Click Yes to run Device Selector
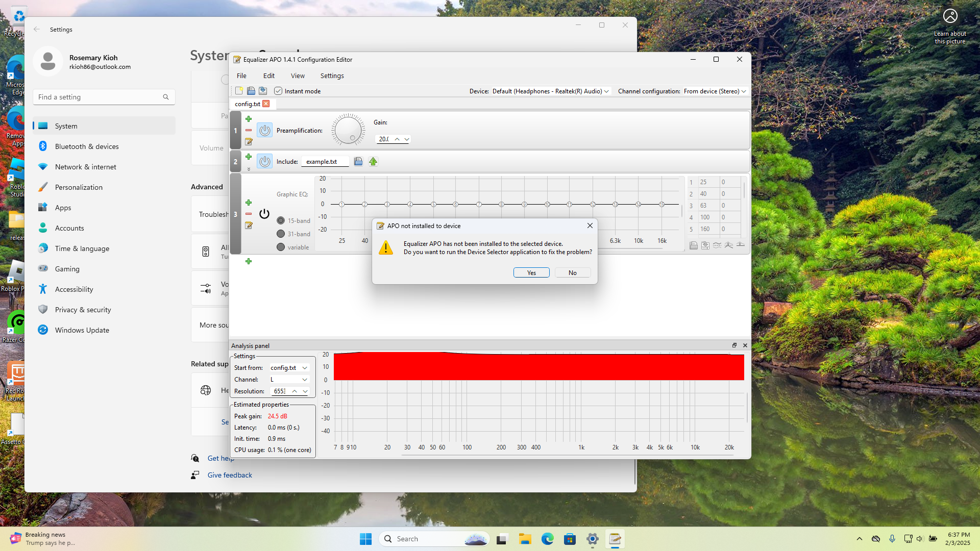The width and height of the screenshot is (980, 551). click(531, 272)
